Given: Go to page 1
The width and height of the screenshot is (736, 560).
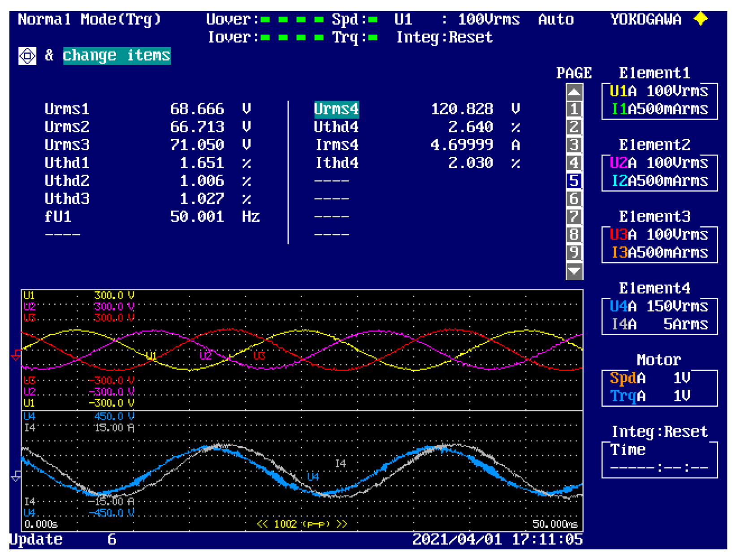Looking at the screenshot, I should [x=574, y=109].
